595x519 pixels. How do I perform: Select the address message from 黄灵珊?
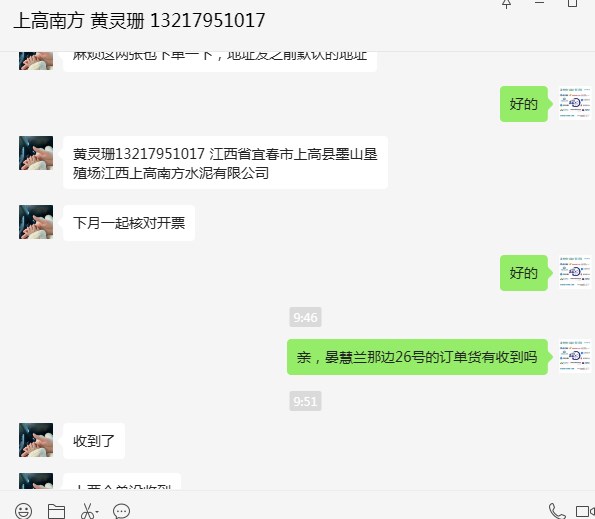click(225, 162)
